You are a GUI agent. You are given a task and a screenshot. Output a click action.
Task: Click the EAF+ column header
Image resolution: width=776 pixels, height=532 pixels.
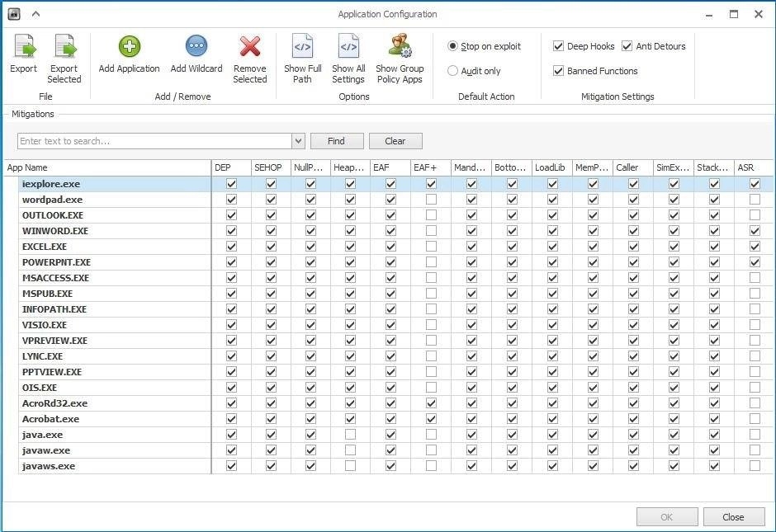pos(431,167)
